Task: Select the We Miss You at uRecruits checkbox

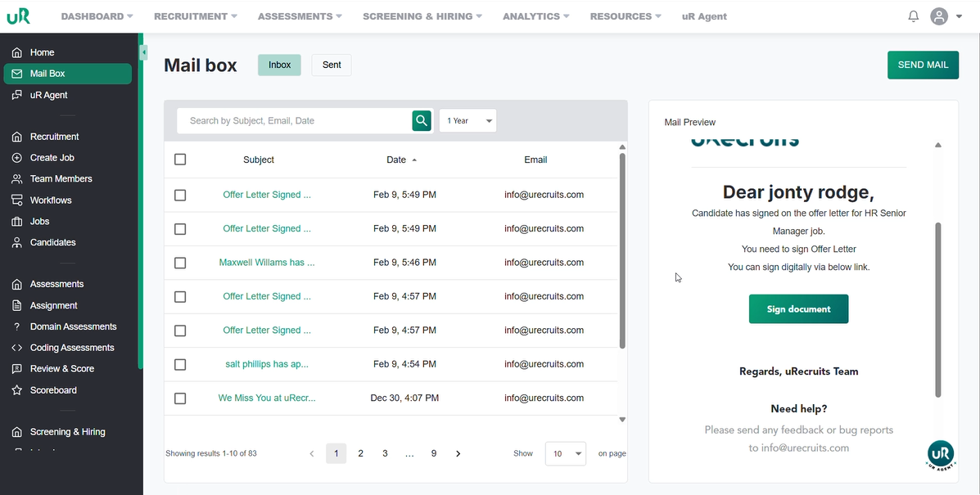Action: click(180, 398)
